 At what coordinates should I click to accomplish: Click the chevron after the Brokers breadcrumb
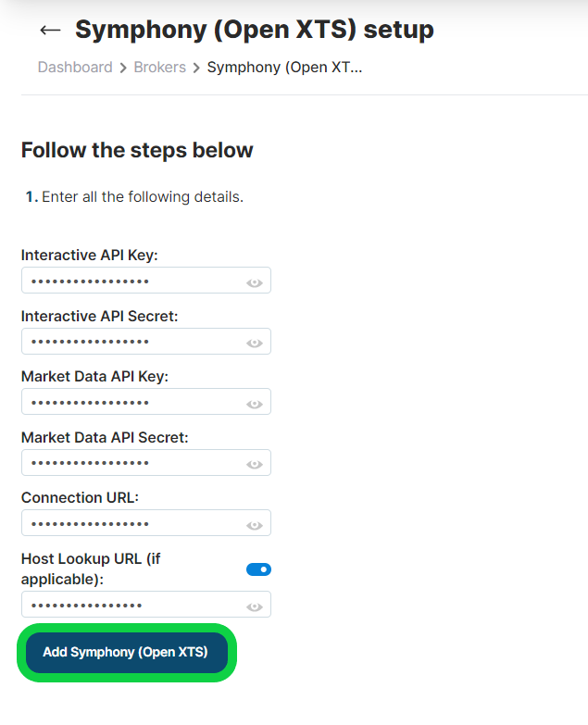(196, 69)
